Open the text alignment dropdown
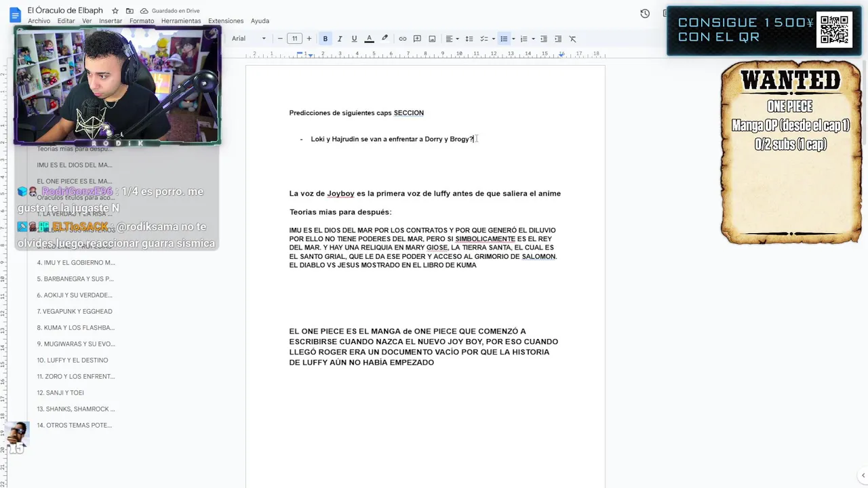Screen dimensions: 868x488 click(x=452, y=39)
